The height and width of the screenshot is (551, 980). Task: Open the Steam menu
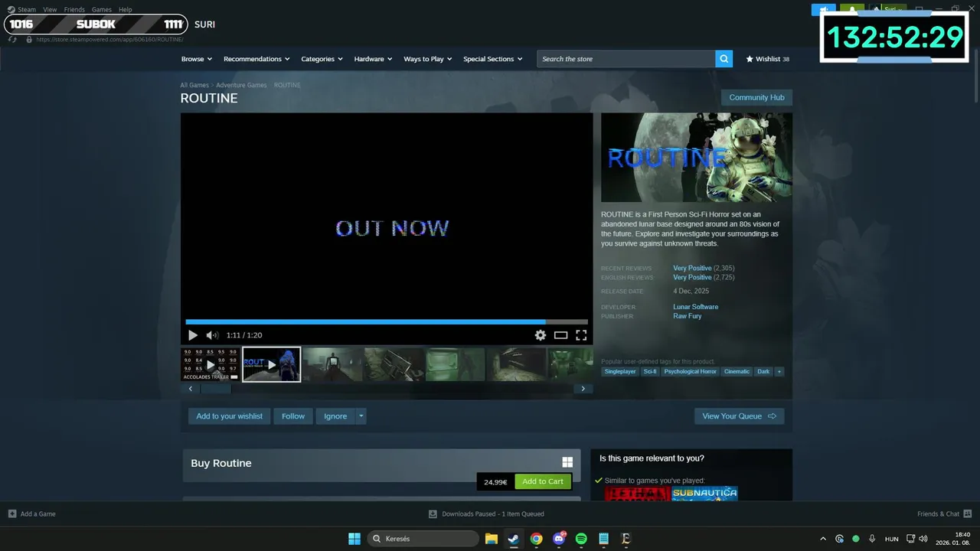27,10
